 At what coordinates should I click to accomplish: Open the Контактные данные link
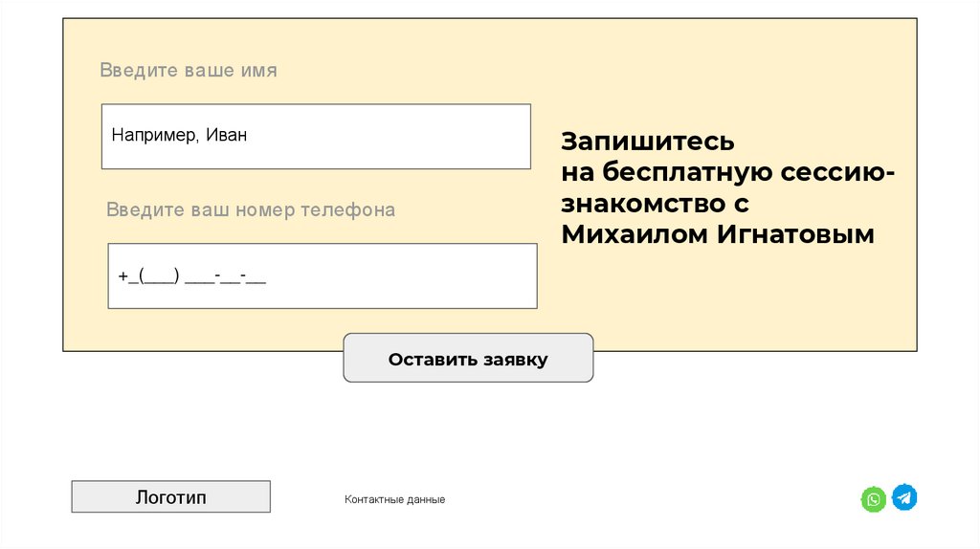click(395, 499)
